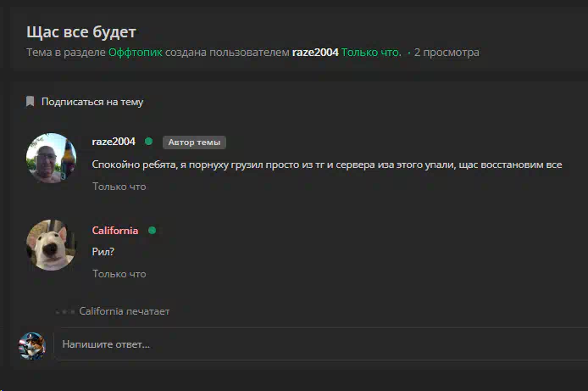Click the 2 просмотра view count
Image resolution: width=588 pixels, height=391 pixels.
tap(447, 52)
